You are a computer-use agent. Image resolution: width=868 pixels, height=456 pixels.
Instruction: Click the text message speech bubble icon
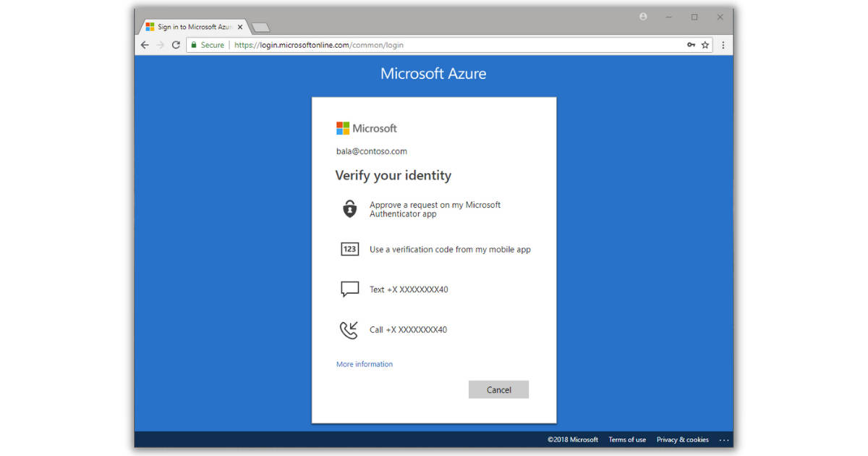click(349, 290)
